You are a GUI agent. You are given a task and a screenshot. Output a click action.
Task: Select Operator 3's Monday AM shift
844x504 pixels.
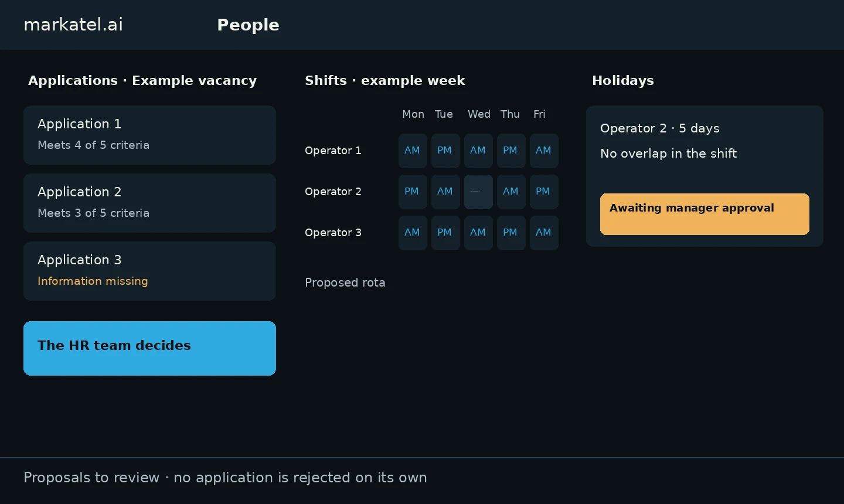[413, 233]
